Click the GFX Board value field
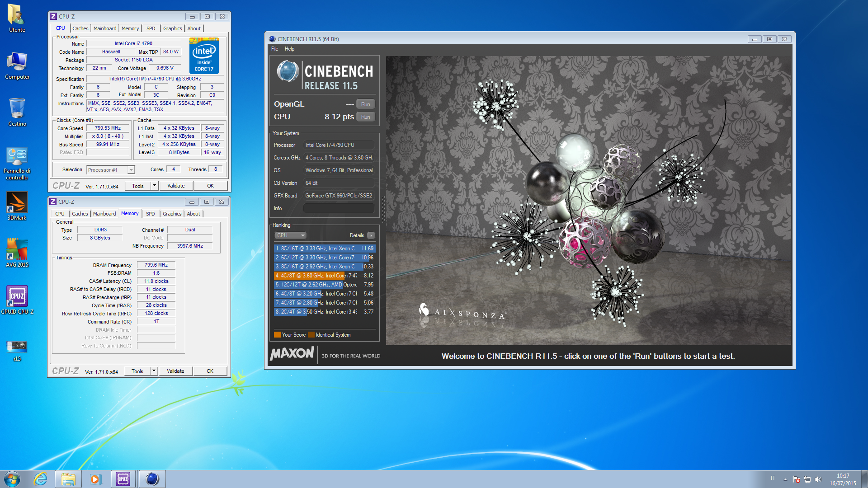This screenshot has width=868, height=488. coord(339,196)
